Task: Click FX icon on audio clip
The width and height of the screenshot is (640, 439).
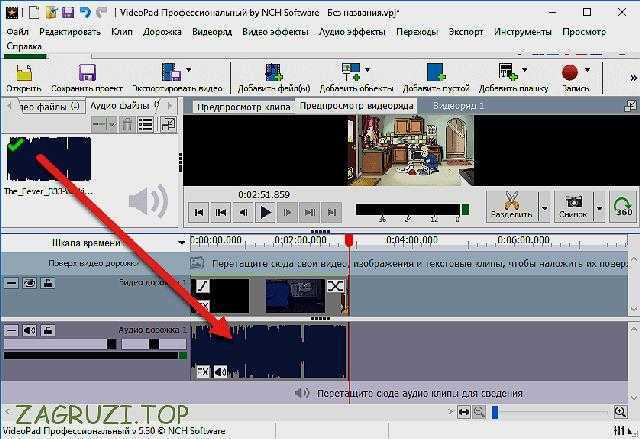Action: point(203,371)
